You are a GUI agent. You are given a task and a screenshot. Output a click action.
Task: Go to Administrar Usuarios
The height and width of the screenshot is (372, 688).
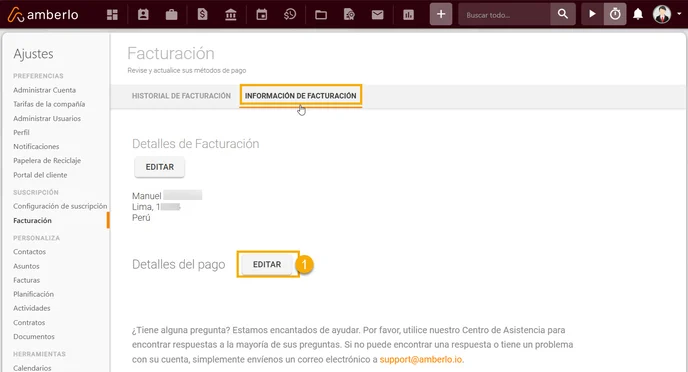(47, 118)
